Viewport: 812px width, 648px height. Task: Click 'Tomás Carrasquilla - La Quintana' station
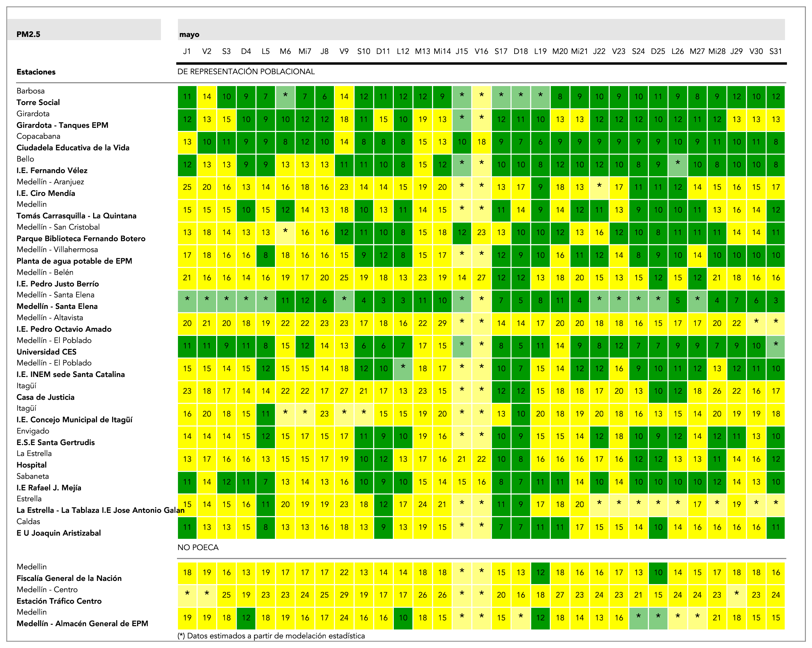coord(76,216)
